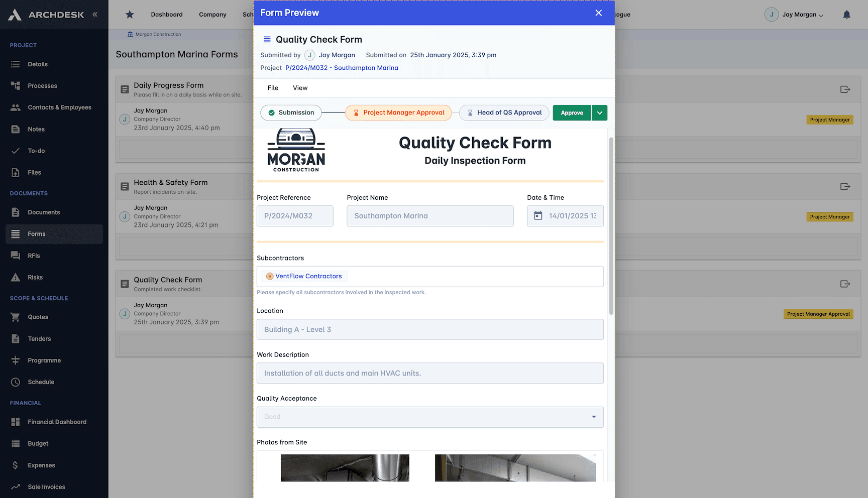This screenshot has width=868, height=498.
Task: Click the Notes icon in the sidebar
Action: coord(16,129)
